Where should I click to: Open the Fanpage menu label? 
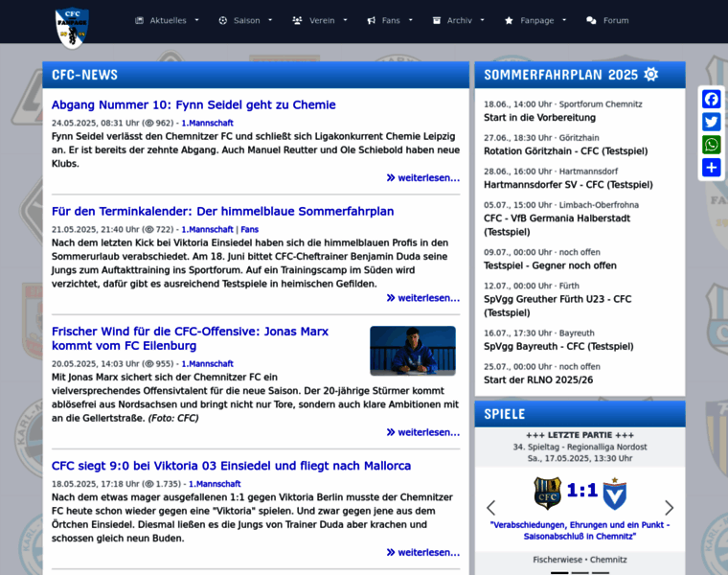(536, 20)
